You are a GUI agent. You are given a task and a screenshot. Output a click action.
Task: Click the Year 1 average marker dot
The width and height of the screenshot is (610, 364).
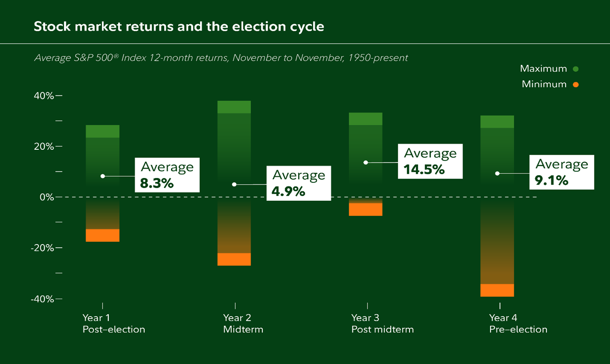[x=102, y=176]
